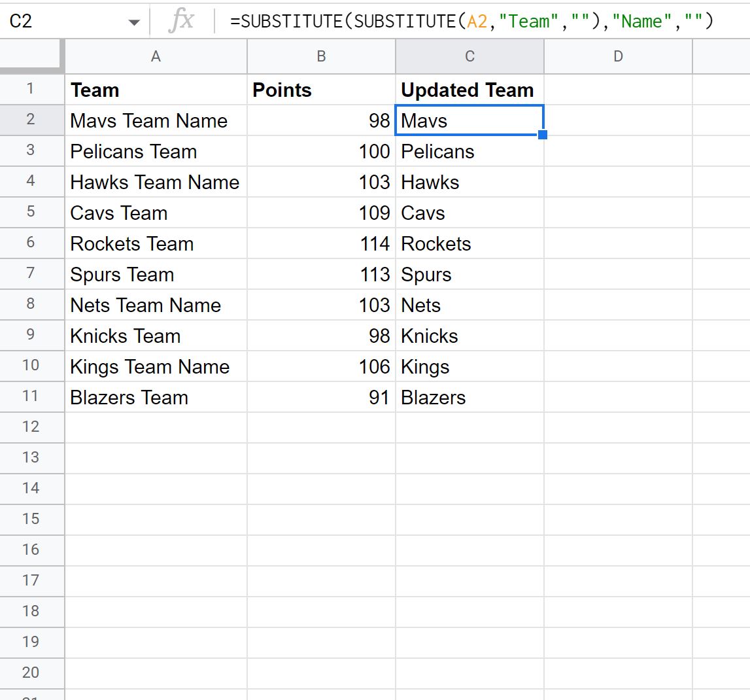Select row 5 header
The width and height of the screenshot is (750, 700).
coord(31,212)
